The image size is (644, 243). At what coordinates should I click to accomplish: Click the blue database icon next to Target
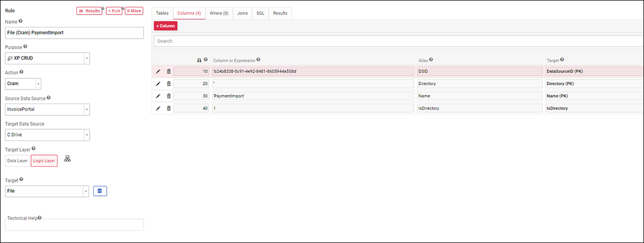[x=100, y=191]
